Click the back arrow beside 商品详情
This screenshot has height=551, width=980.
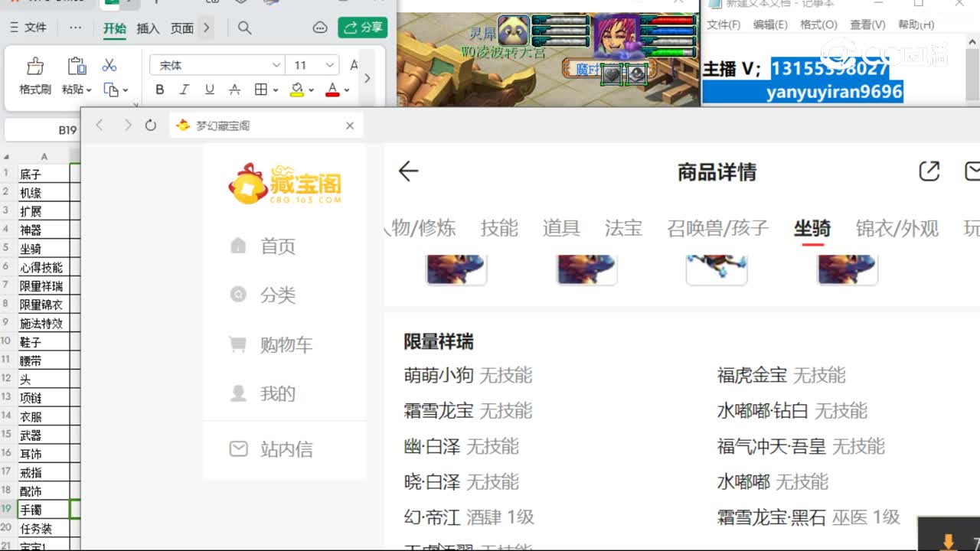[409, 171]
